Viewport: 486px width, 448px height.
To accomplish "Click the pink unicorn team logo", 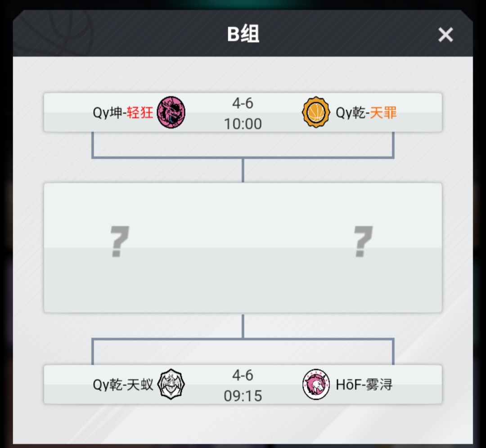I will (x=316, y=384).
